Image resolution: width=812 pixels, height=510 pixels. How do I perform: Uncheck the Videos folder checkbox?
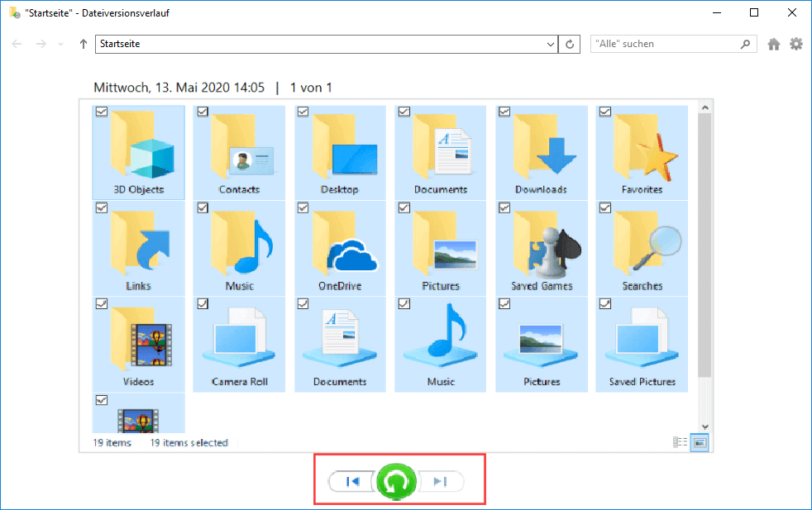102,304
